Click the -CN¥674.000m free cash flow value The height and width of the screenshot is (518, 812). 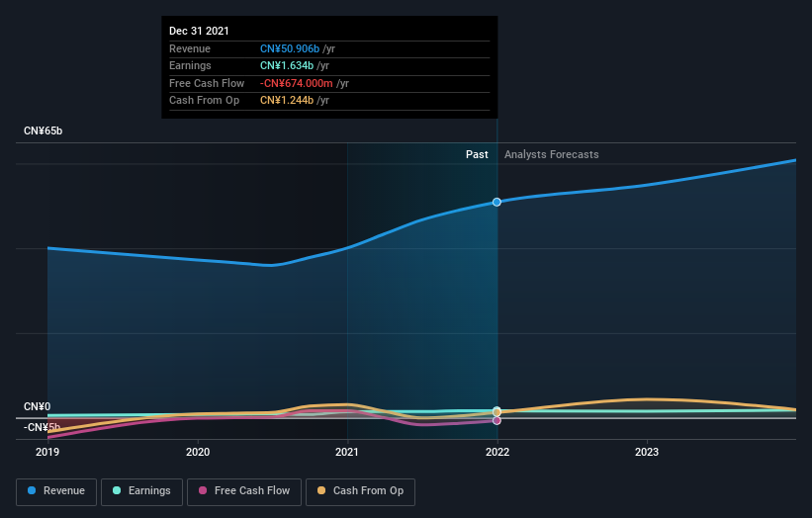(296, 83)
